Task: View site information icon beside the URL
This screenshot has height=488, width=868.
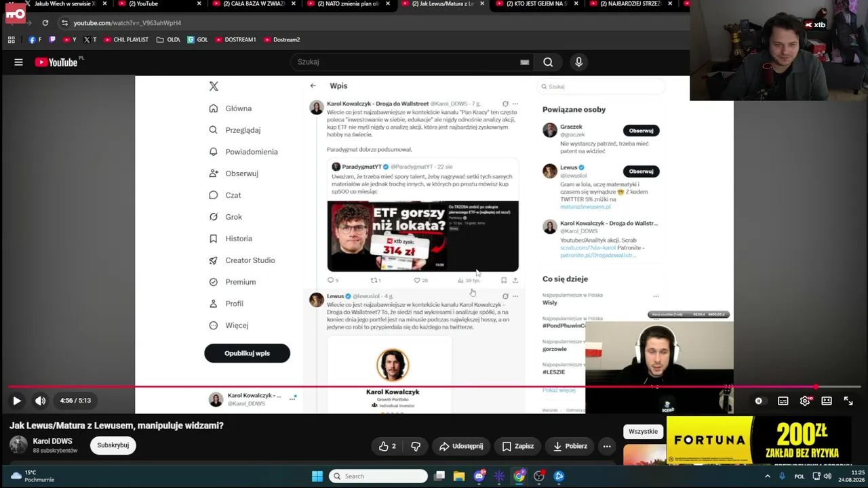Action: click(64, 23)
